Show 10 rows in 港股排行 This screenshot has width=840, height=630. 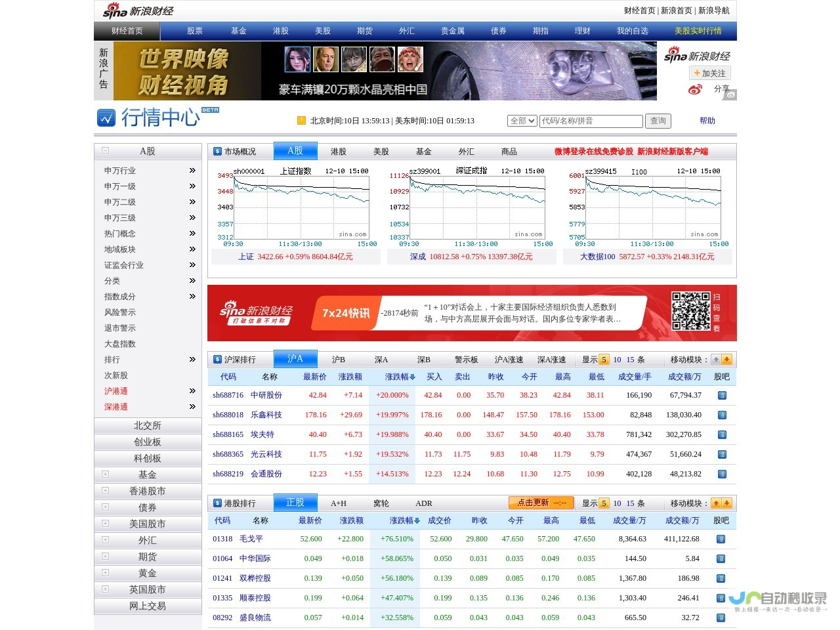coord(617,503)
